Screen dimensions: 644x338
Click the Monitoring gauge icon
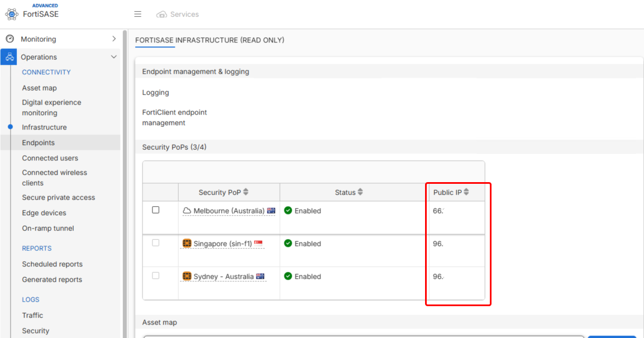pos(10,39)
